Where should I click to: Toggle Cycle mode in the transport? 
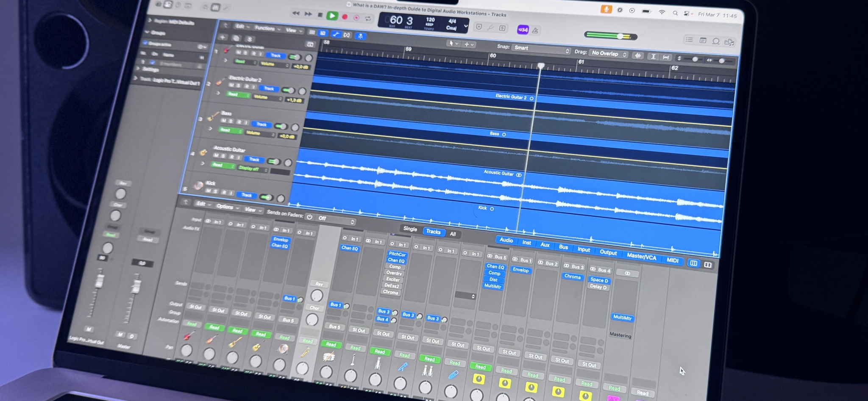coord(368,18)
